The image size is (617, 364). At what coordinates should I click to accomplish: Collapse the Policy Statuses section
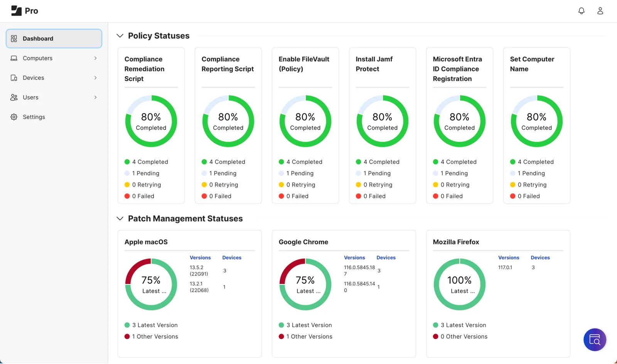click(120, 36)
